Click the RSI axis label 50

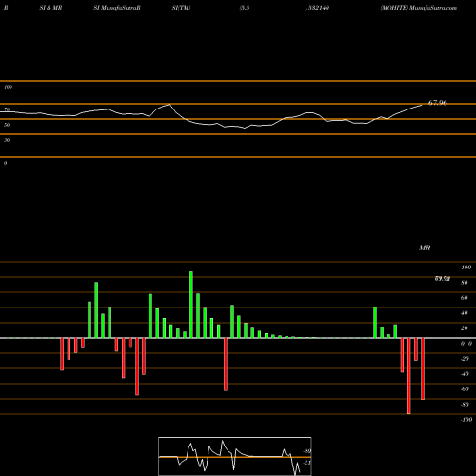point(7,125)
